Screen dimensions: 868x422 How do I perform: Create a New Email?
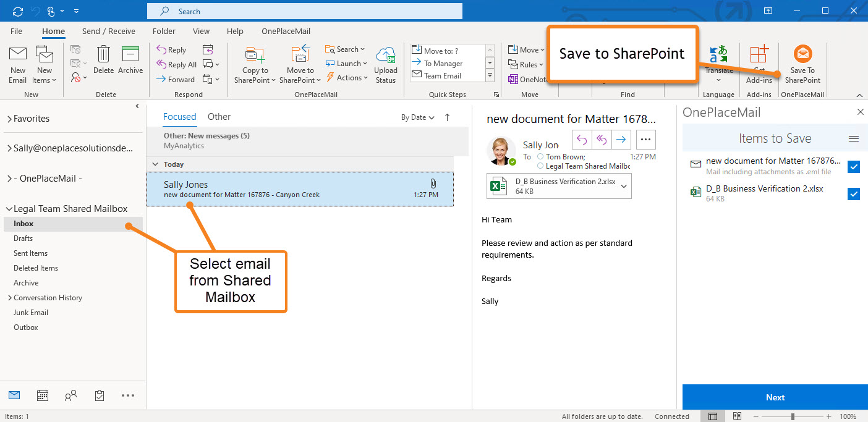pos(17,65)
